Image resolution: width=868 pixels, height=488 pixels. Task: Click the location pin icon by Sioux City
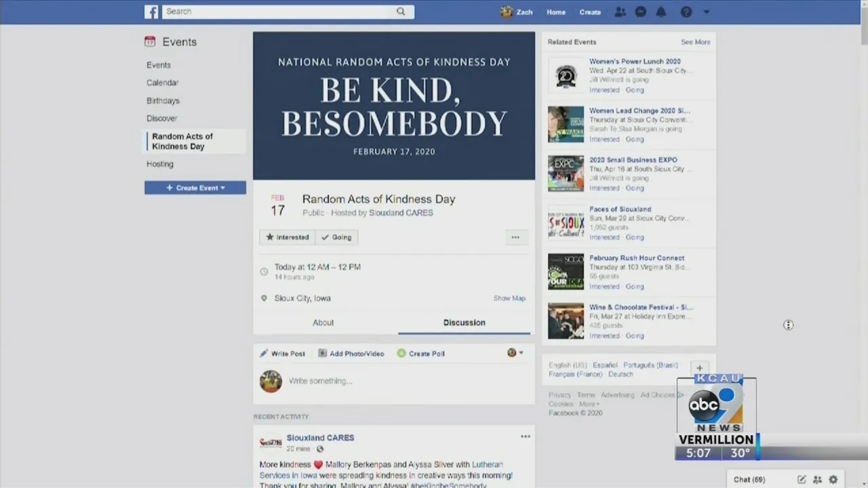pos(264,298)
